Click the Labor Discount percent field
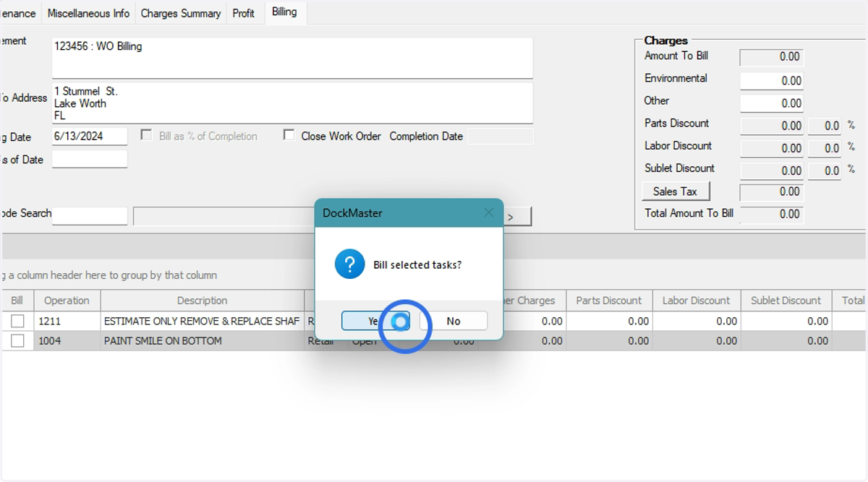Viewport: 868px width, 482px height. pyautogui.click(x=825, y=147)
